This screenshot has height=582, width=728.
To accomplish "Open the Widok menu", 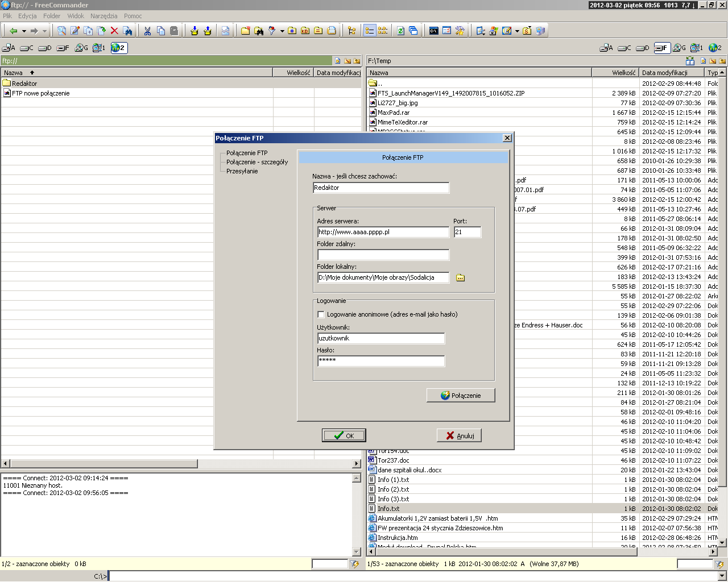I will pyautogui.click(x=76, y=16).
